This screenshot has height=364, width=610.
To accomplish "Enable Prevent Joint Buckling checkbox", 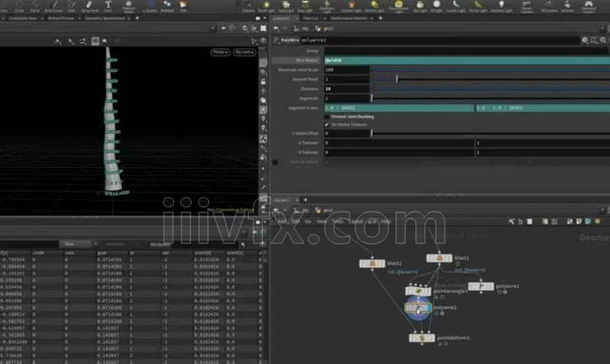I will 327,117.
